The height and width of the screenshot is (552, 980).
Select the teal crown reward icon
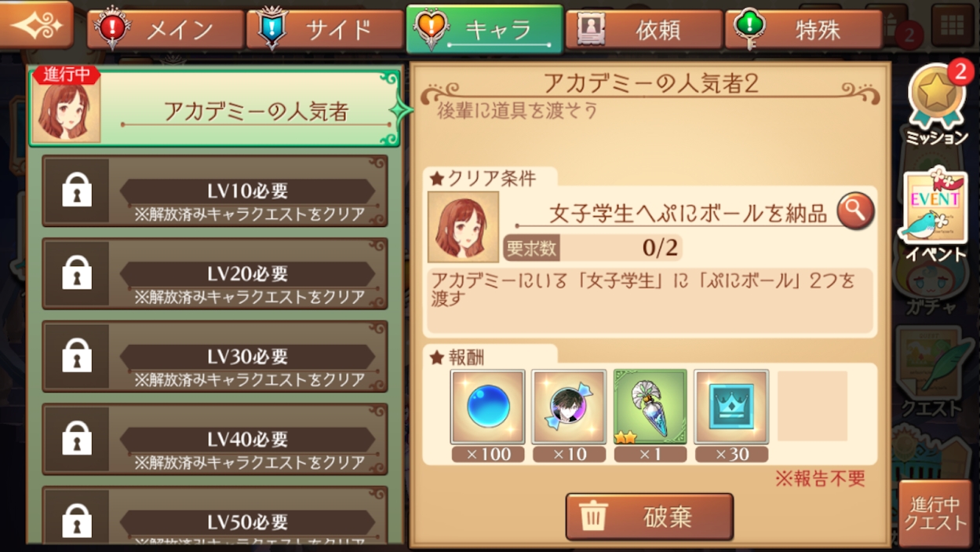click(731, 407)
